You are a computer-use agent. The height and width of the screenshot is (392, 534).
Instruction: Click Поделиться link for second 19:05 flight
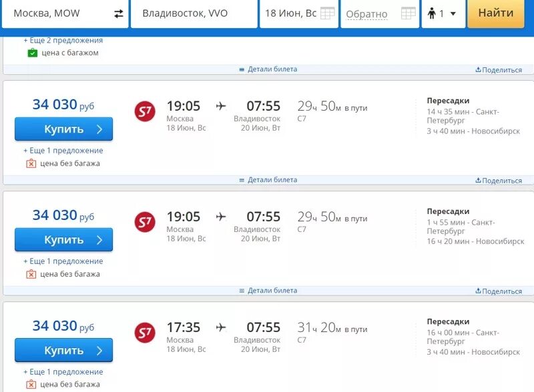tap(499, 291)
